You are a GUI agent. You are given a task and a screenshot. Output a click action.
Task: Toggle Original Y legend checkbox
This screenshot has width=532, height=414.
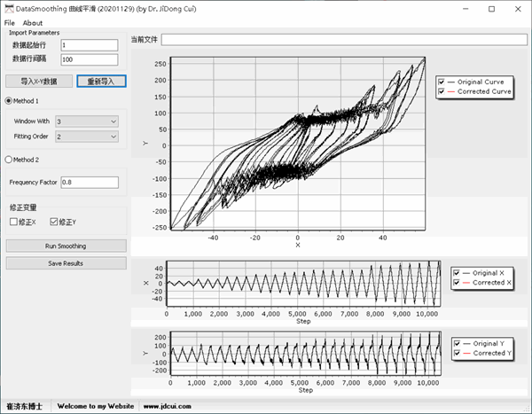click(x=457, y=343)
